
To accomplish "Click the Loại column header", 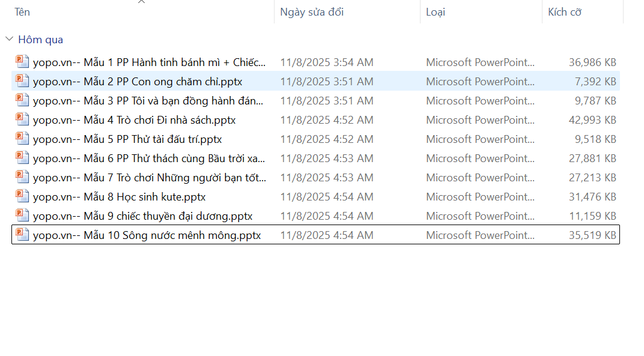I will (436, 12).
